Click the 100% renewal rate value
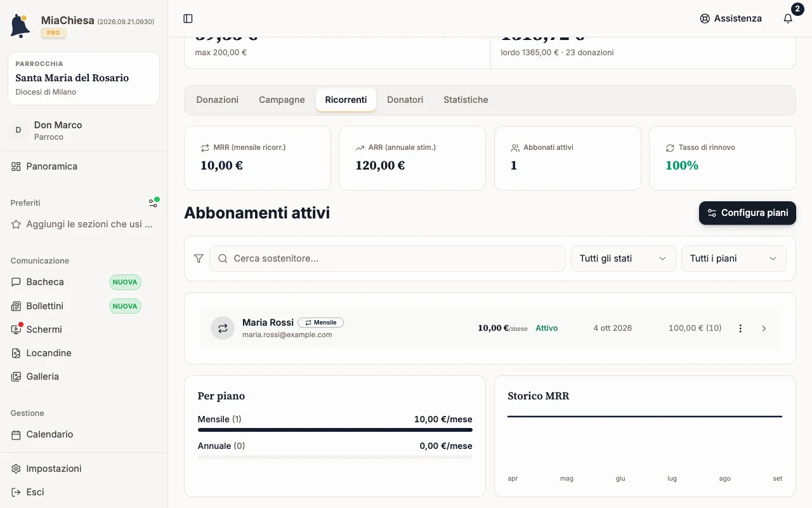Image resolution: width=812 pixels, height=508 pixels. coord(682,166)
